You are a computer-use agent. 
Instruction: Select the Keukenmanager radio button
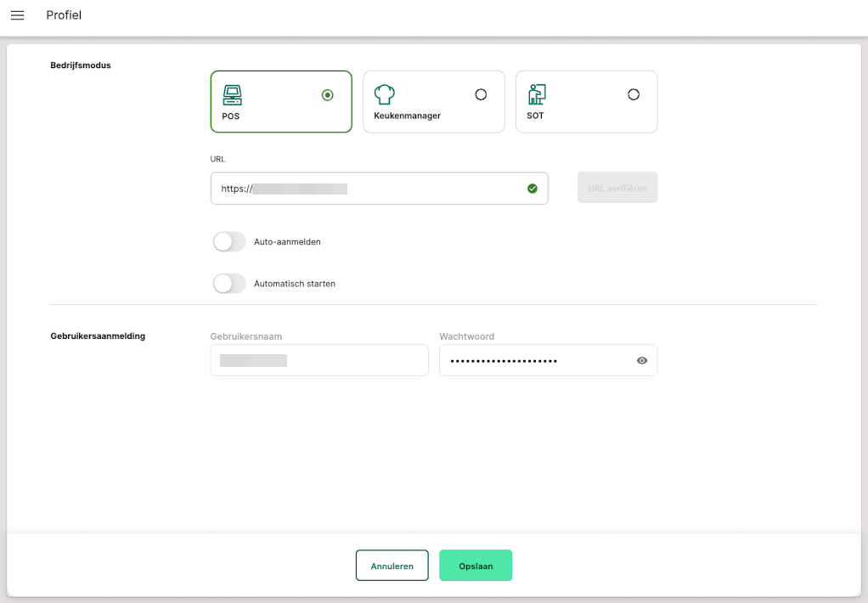(x=481, y=95)
